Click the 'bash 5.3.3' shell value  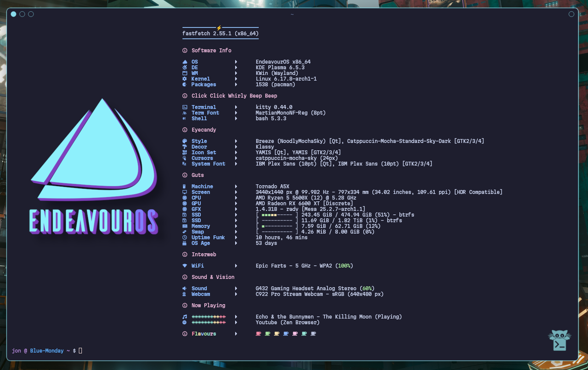(x=271, y=119)
